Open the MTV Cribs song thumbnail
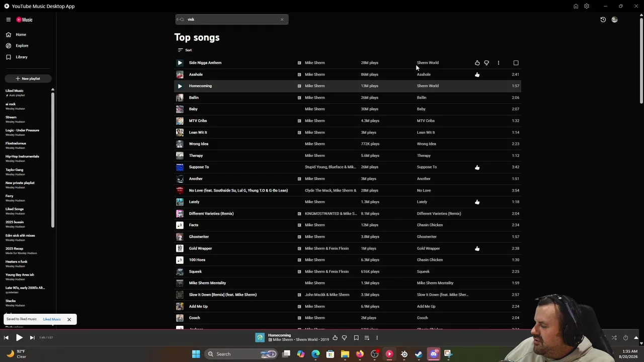Image resolution: width=644 pixels, height=362 pixels. tap(180, 121)
